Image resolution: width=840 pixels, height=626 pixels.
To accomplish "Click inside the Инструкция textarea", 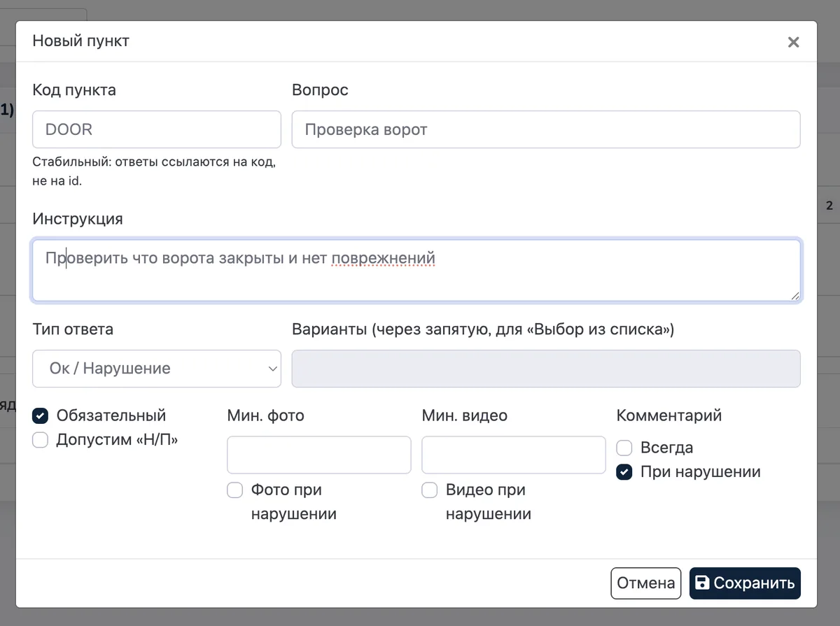I will 416,271.
